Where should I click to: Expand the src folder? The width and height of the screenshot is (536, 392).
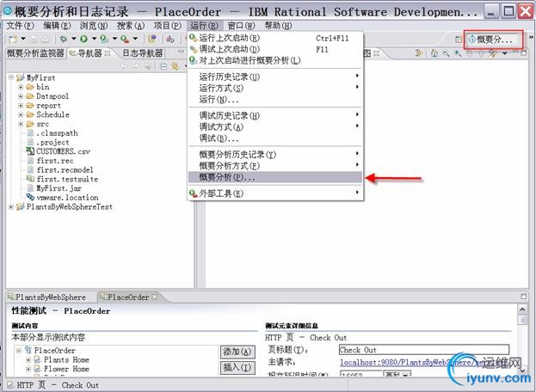pos(21,124)
